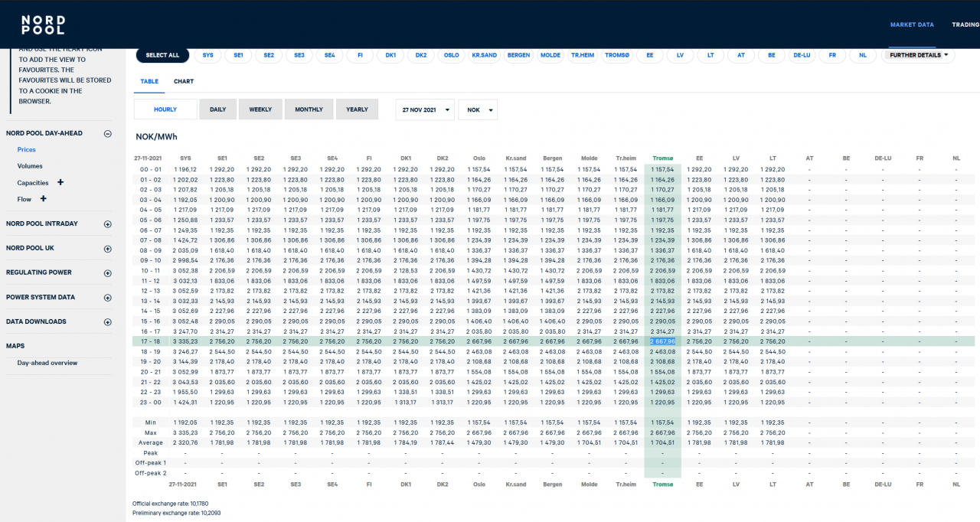Screen dimensions: 980x522
Task: Select the Weekly resolution button
Action: pyautogui.click(x=260, y=109)
